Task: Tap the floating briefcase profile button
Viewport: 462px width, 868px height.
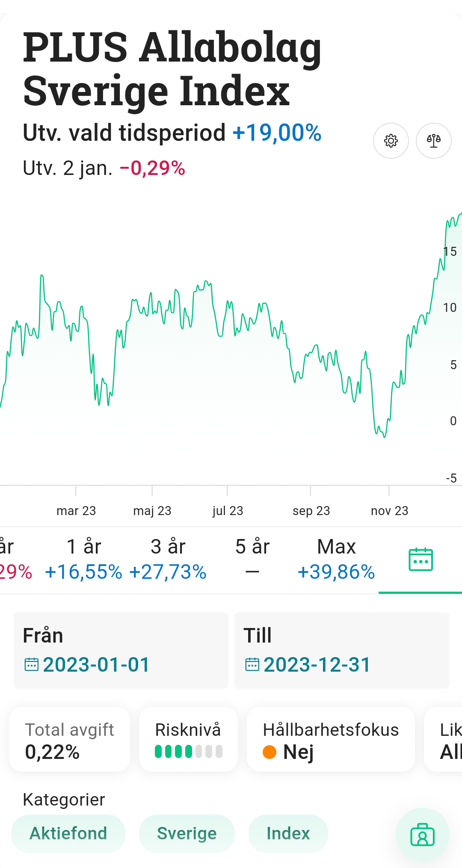Action: click(x=422, y=834)
